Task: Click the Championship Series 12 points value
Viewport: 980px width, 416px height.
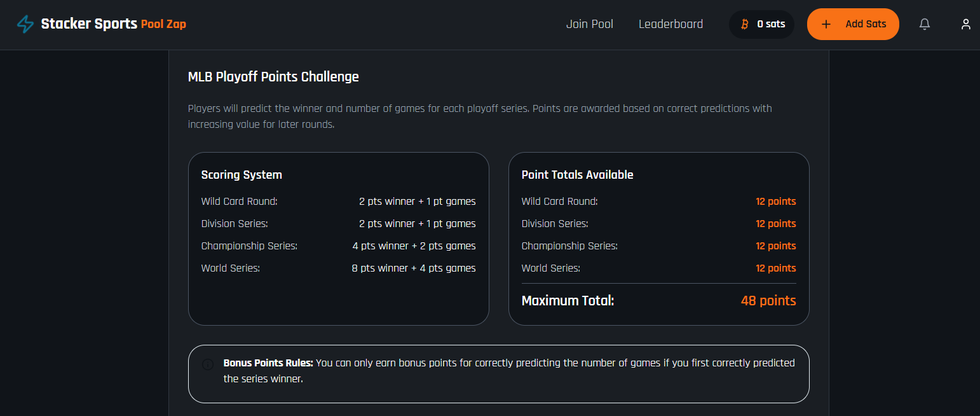Action: coord(775,246)
